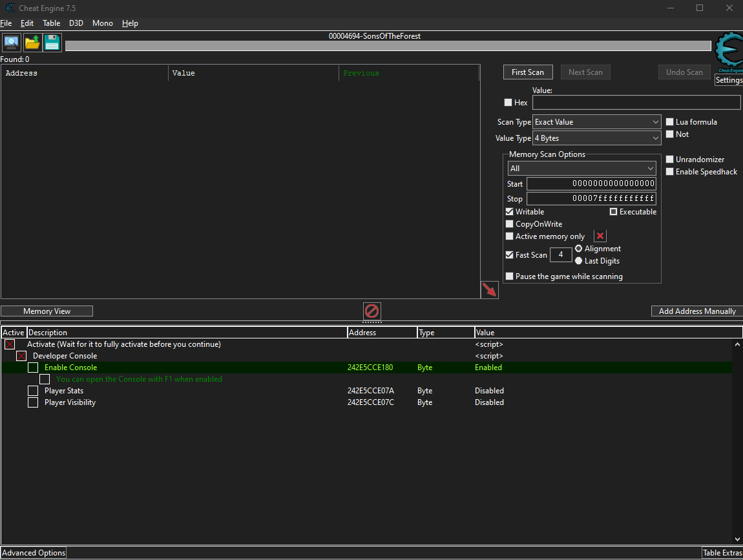The image size is (743, 560).
Task: Enable the Unrandomizer checkbox
Action: point(669,159)
